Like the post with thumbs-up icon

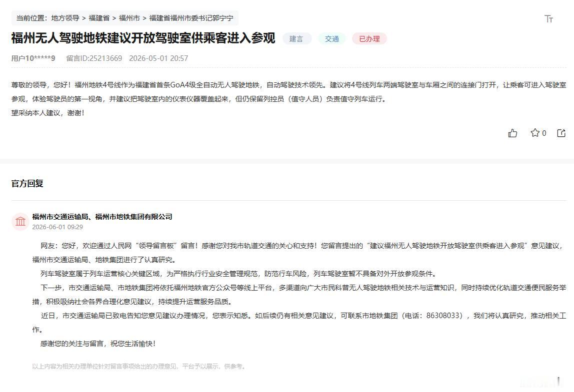512,133
